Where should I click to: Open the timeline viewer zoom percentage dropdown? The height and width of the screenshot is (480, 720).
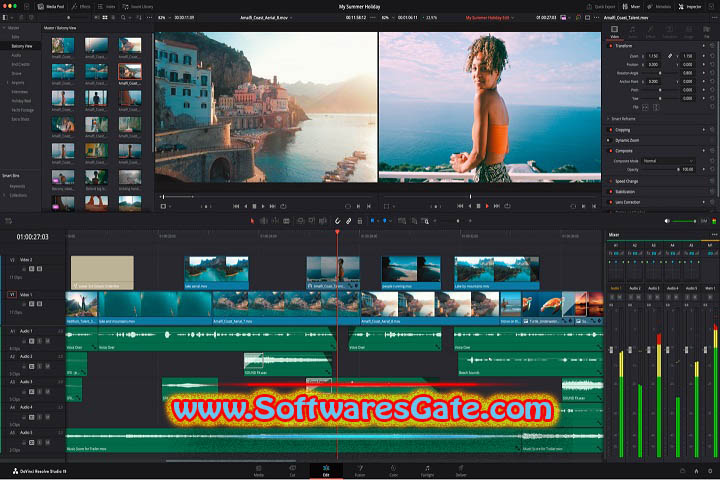pyautogui.click(x=387, y=17)
